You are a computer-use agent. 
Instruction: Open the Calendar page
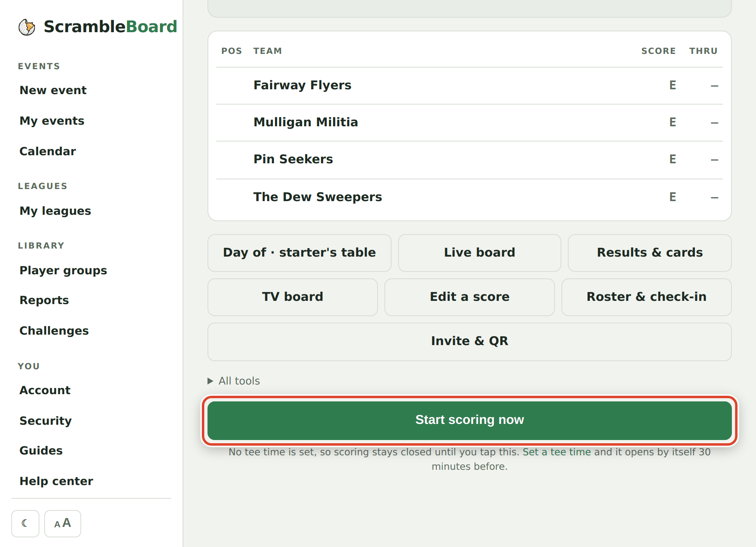tap(48, 151)
